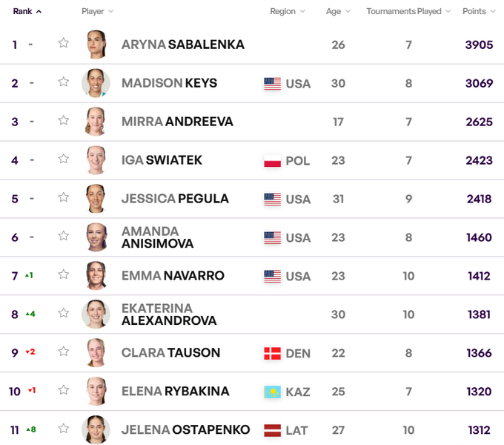This screenshot has width=504, height=445.
Task: Click the USA flag icon beside Madison Keys
Action: coord(272,83)
